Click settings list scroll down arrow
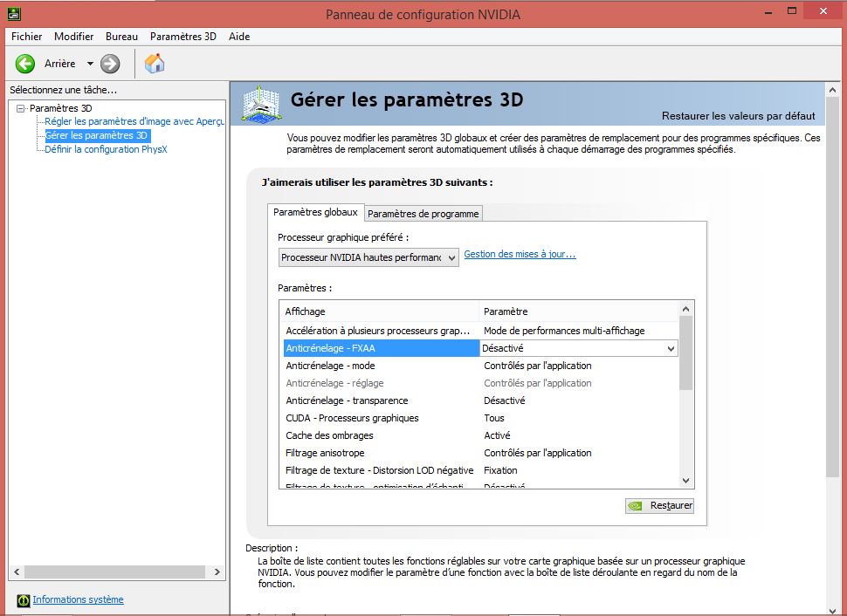847x616 pixels. point(686,481)
